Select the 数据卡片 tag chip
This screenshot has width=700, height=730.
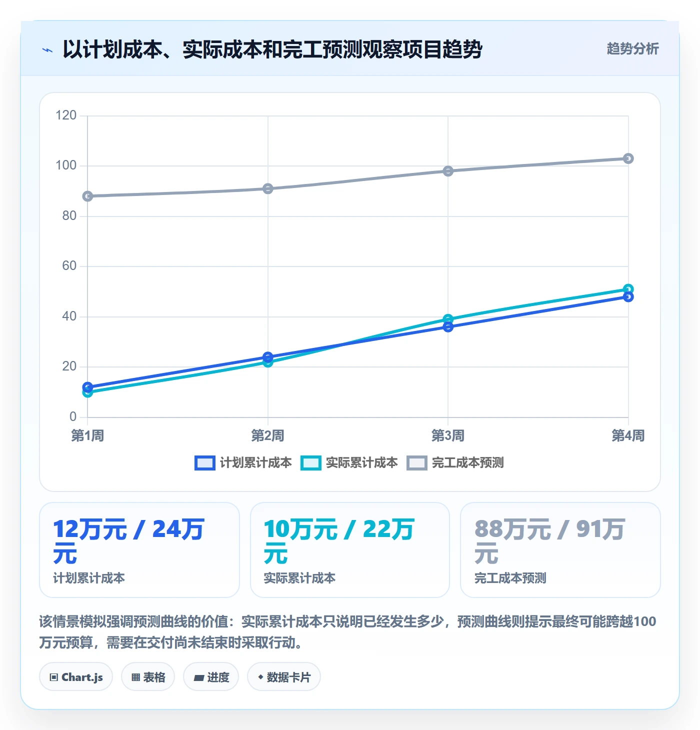284,677
